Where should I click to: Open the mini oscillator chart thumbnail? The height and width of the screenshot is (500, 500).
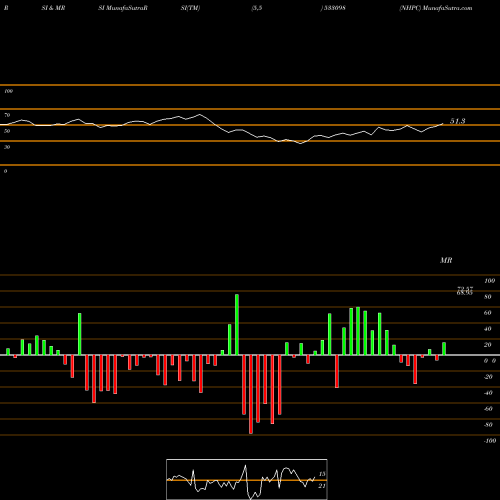(x=247, y=479)
